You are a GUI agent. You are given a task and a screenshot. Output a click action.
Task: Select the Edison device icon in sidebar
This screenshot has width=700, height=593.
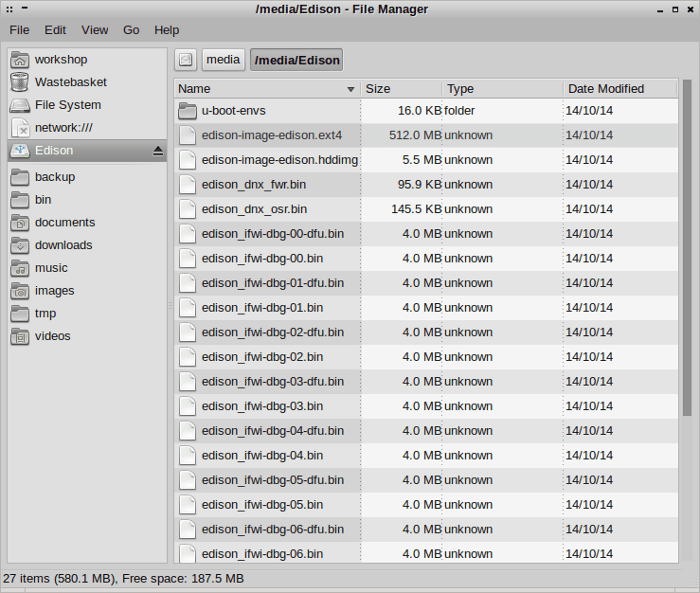click(20, 150)
